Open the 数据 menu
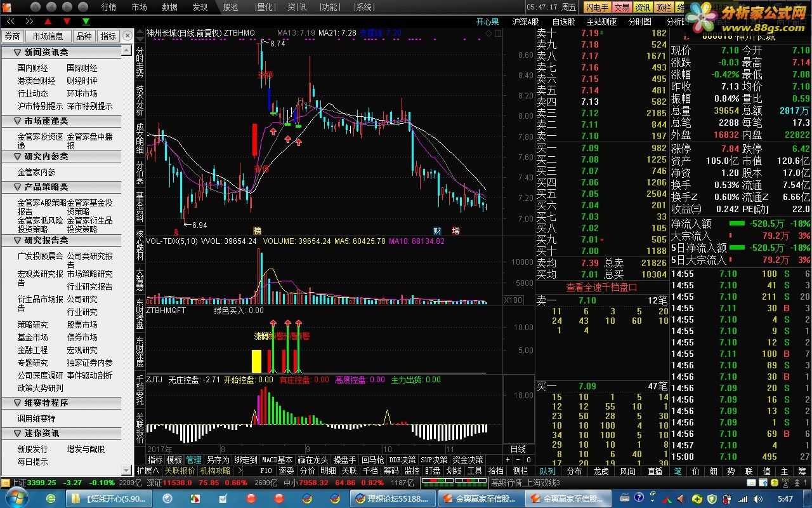This screenshot has width=812, height=508. coord(170,7)
